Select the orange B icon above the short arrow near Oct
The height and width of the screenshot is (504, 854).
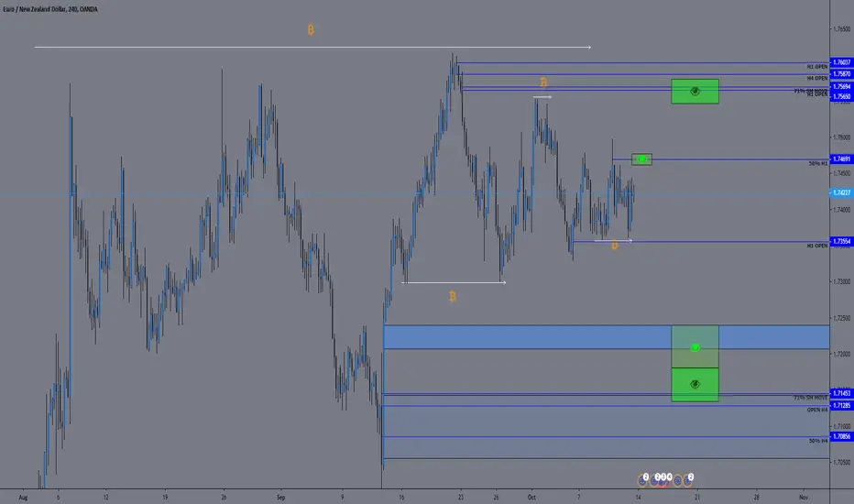pyautogui.click(x=543, y=82)
